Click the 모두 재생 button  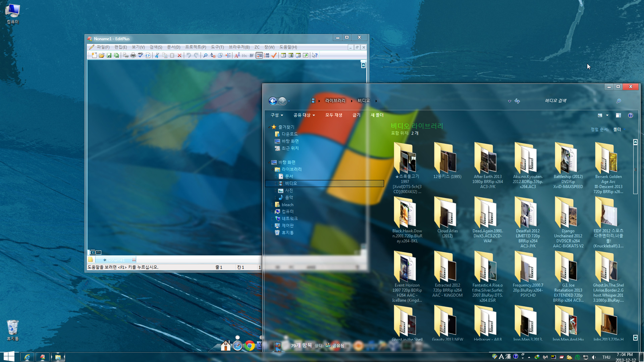pos(334,115)
